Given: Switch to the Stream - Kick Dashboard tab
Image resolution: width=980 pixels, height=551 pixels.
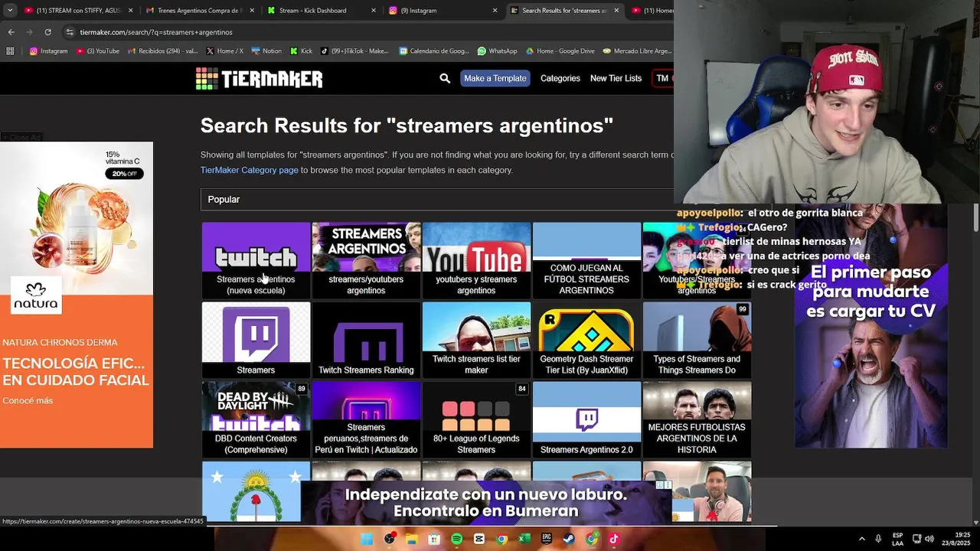Looking at the screenshot, I should point(322,11).
